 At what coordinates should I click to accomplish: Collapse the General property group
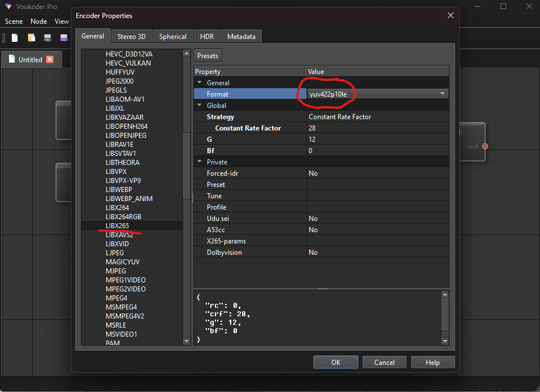click(199, 83)
